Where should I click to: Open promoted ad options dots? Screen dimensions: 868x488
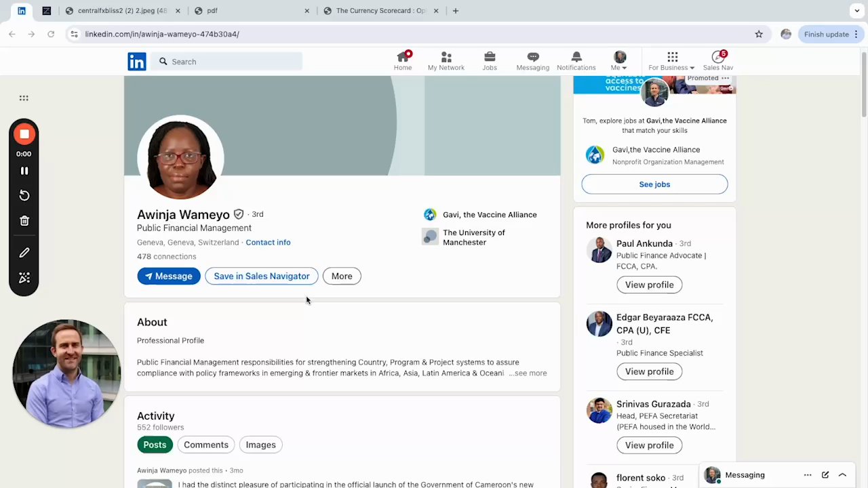pyautogui.click(x=725, y=79)
